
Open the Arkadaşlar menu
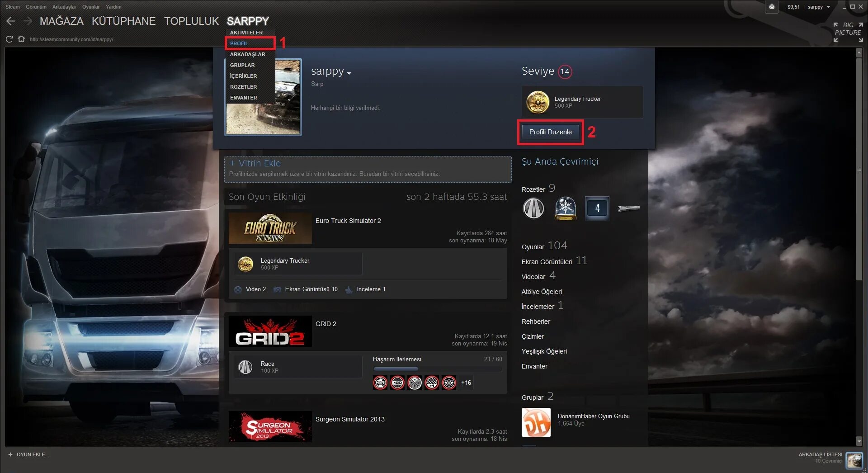pos(64,7)
